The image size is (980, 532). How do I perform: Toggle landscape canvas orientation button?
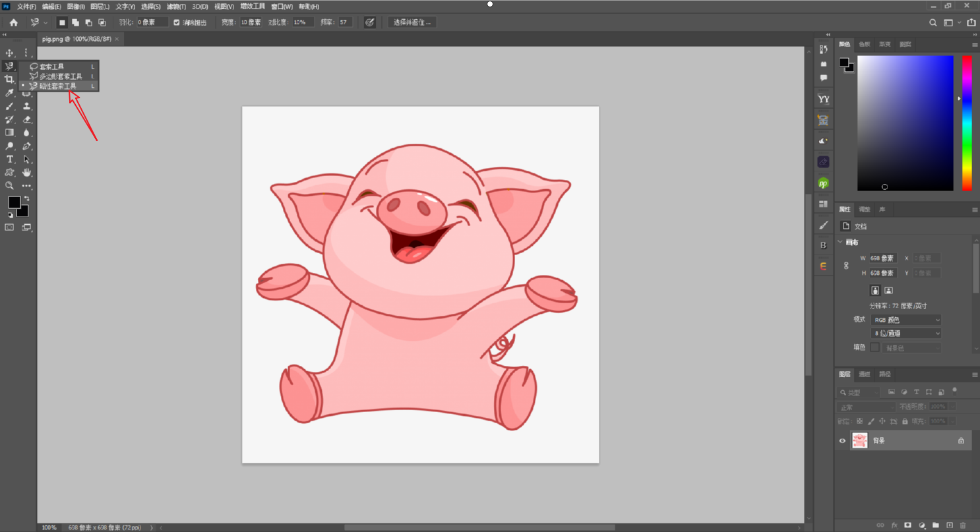click(x=888, y=290)
